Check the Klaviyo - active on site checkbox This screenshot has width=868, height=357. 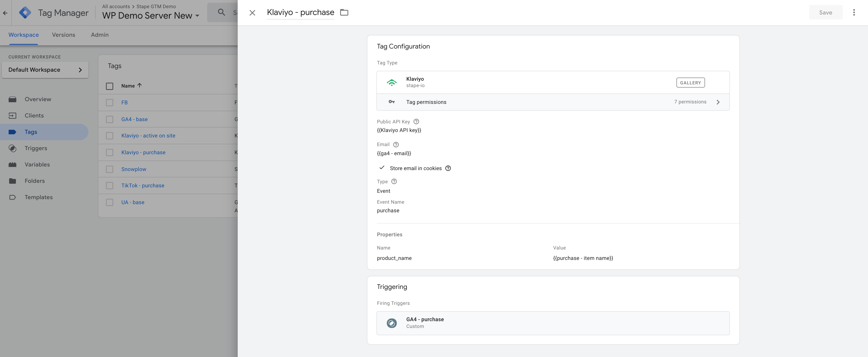click(x=109, y=135)
